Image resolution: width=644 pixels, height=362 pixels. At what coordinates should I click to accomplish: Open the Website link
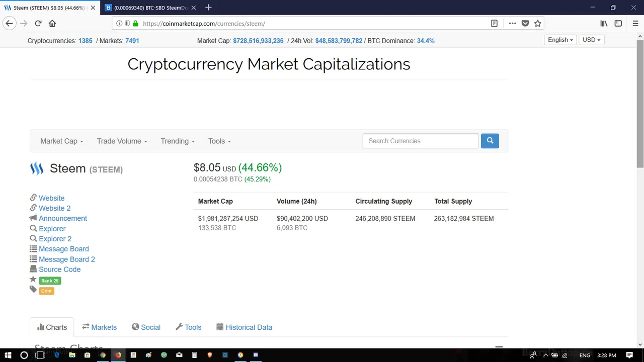(51, 198)
